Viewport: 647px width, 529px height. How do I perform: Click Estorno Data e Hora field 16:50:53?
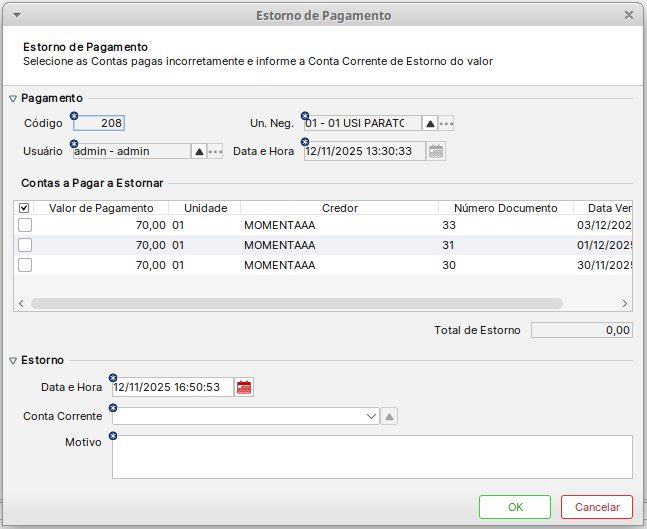[x=173, y=387]
